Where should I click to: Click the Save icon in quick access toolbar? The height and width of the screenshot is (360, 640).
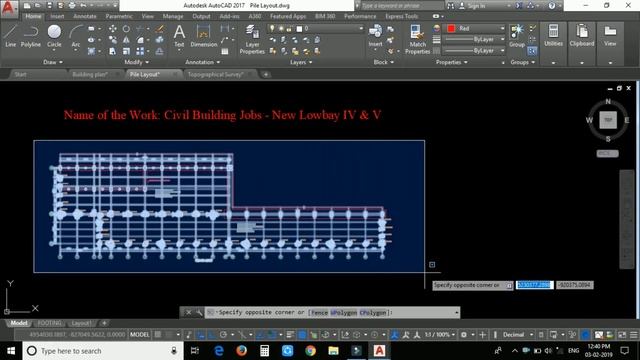[49, 6]
